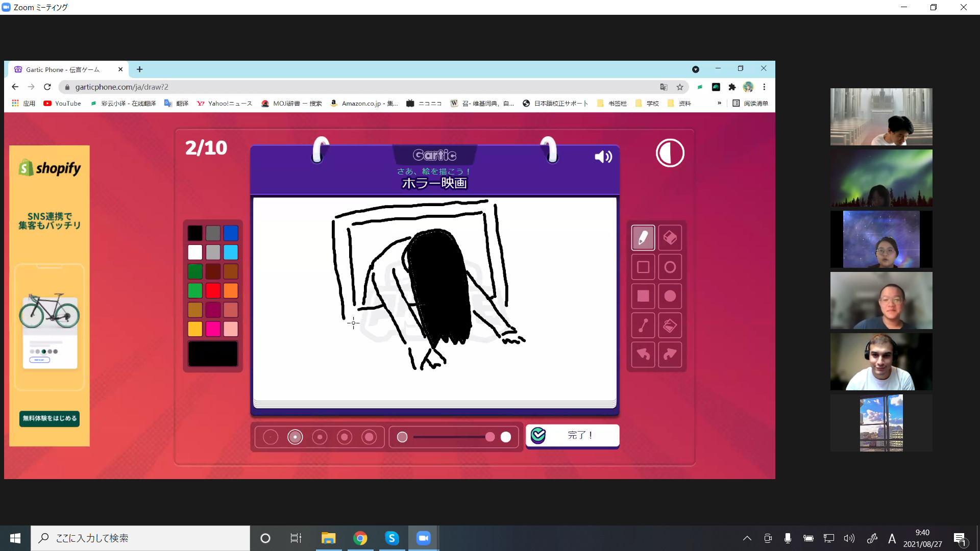Redo the undone stroke
The width and height of the screenshot is (980, 551).
click(670, 354)
